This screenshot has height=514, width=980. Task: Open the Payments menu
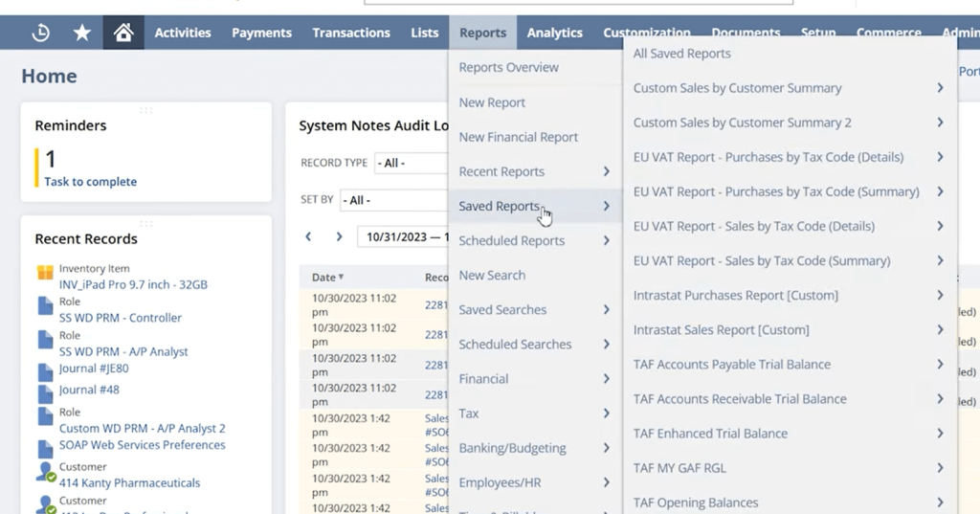(x=262, y=33)
